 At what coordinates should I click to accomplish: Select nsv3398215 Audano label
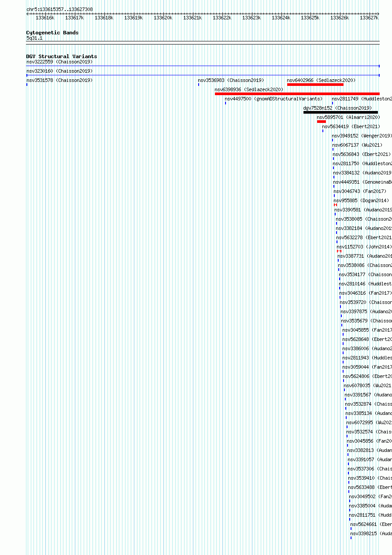(371, 533)
